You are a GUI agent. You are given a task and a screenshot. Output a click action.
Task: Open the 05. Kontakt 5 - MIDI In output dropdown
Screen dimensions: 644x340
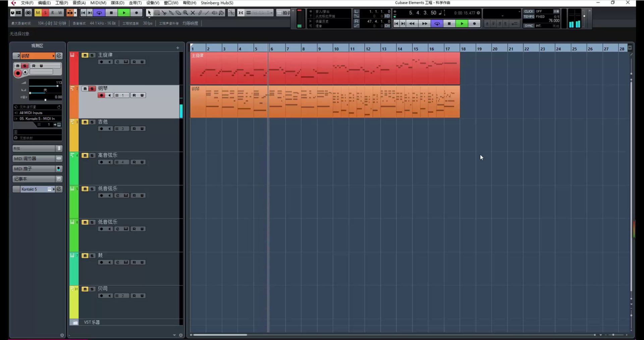coord(38,118)
